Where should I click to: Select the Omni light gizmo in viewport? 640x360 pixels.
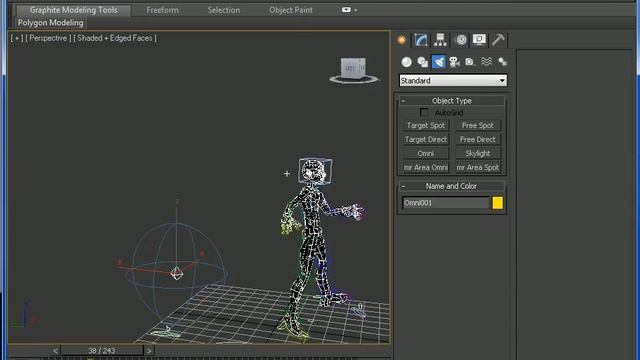click(176, 273)
